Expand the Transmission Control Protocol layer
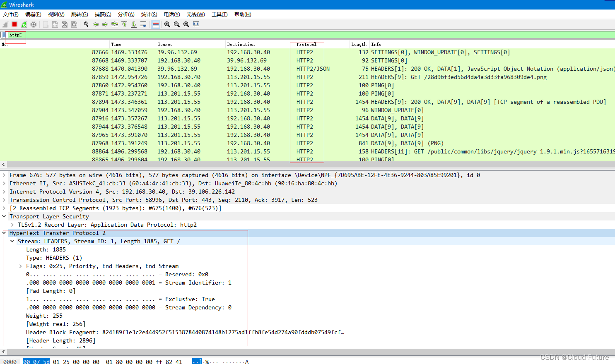Viewport: 615px width, 364px height. (x=4, y=200)
